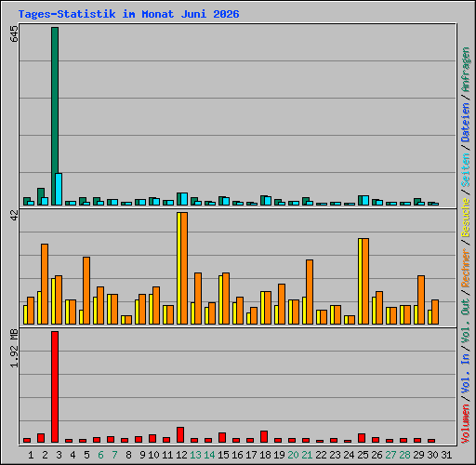This screenshot has width=476, height=465.
Task: Click the orange bar for day 21
Action: point(310,292)
